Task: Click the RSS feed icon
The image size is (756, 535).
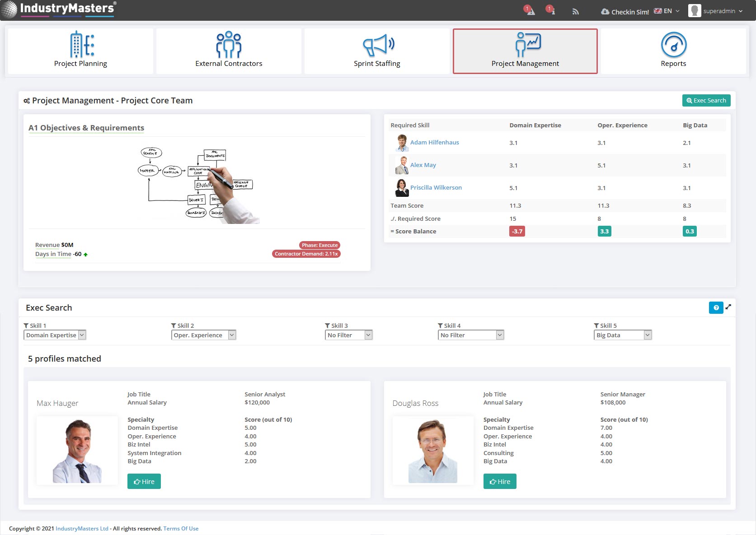Action: (575, 12)
